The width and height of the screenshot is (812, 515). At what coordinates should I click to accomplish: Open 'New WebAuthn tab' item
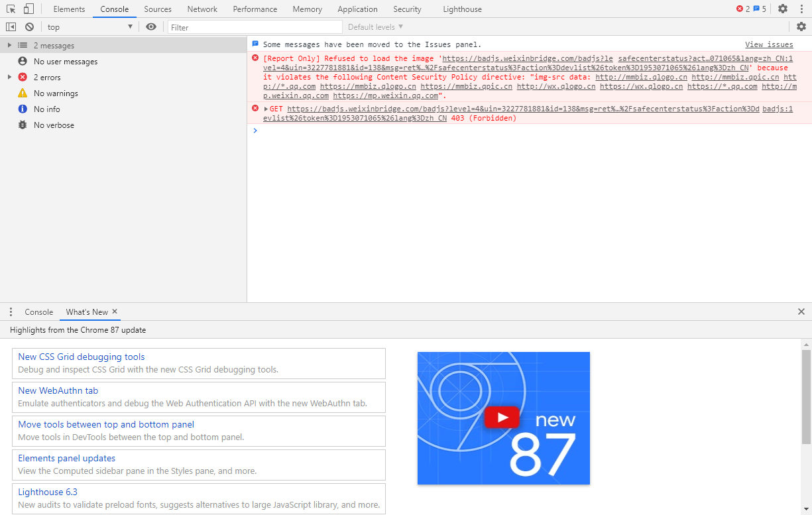[x=199, y=397]
